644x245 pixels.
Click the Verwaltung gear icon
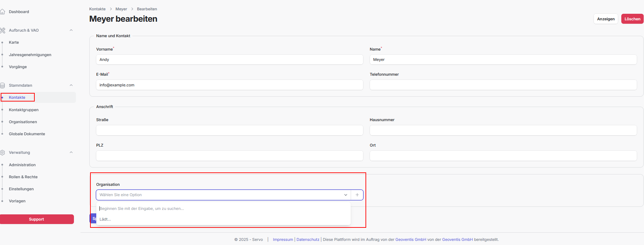(x=2, y=152)
